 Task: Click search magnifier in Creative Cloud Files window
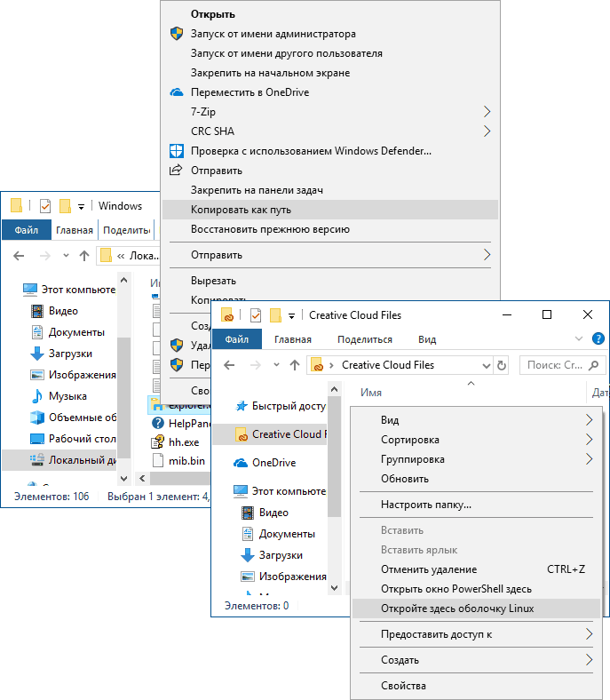click(593, 365)
